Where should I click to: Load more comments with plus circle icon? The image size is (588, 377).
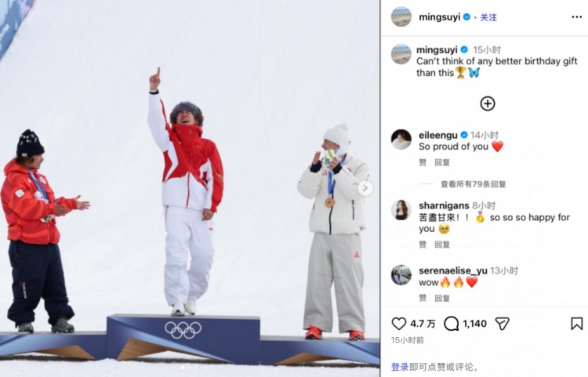pyautogui.click(x=488, y=103)
